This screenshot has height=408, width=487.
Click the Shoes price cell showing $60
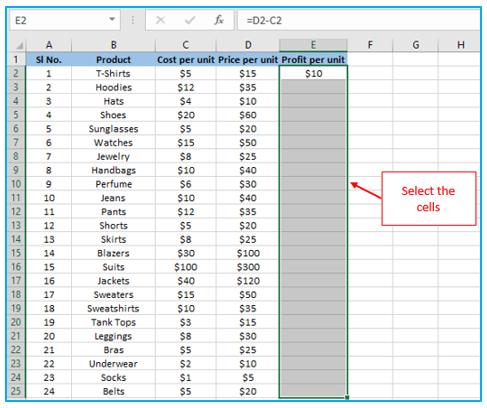[248, 115]
